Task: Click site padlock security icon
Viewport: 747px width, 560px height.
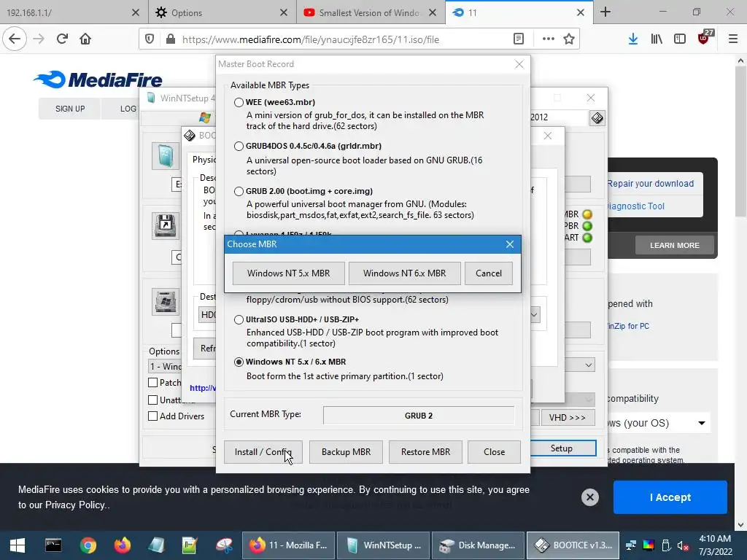Action: point(171,39)
